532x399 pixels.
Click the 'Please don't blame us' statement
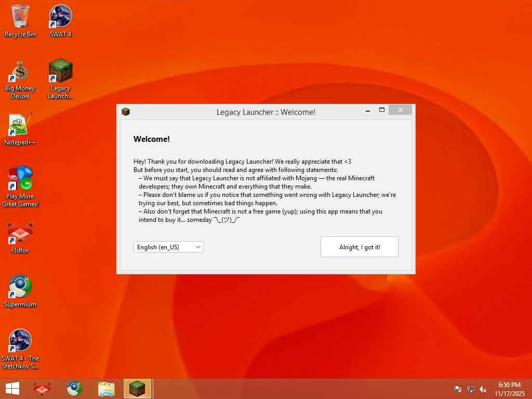pos(268,199)
